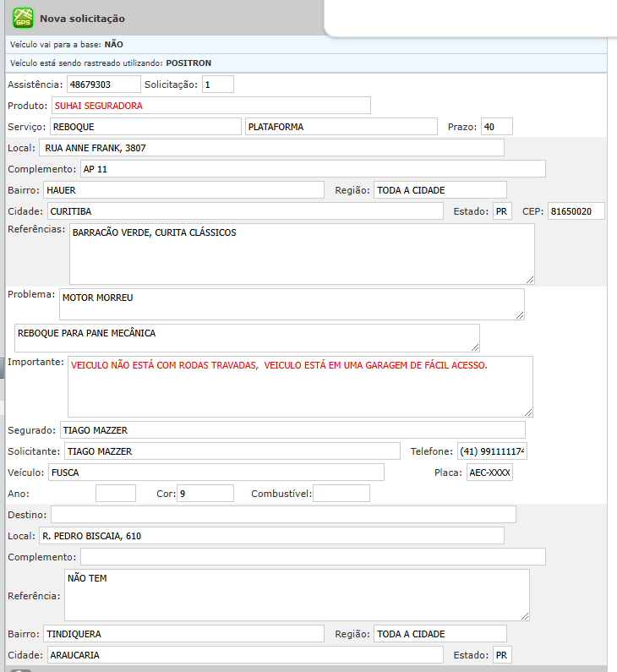Select the CEP field with 81650020
Screen dimensions: 617x672
pos(576,211)
